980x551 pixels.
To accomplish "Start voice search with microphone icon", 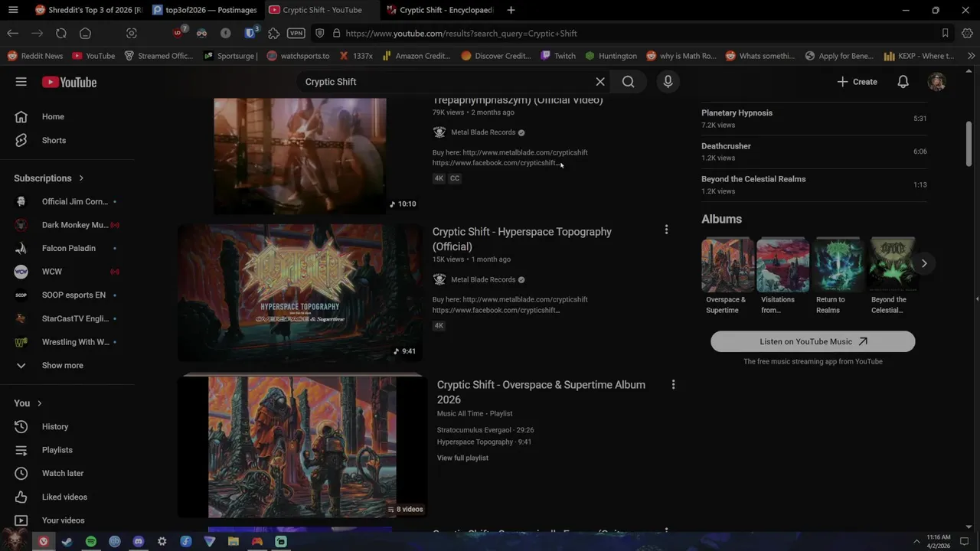I will pos(668,82).
